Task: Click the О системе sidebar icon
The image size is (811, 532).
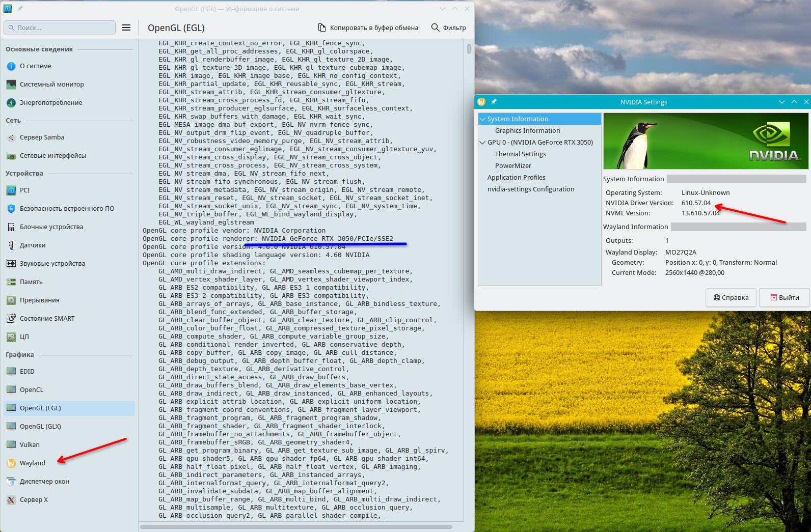Action: pyautogui.click(x=11, y=66)
